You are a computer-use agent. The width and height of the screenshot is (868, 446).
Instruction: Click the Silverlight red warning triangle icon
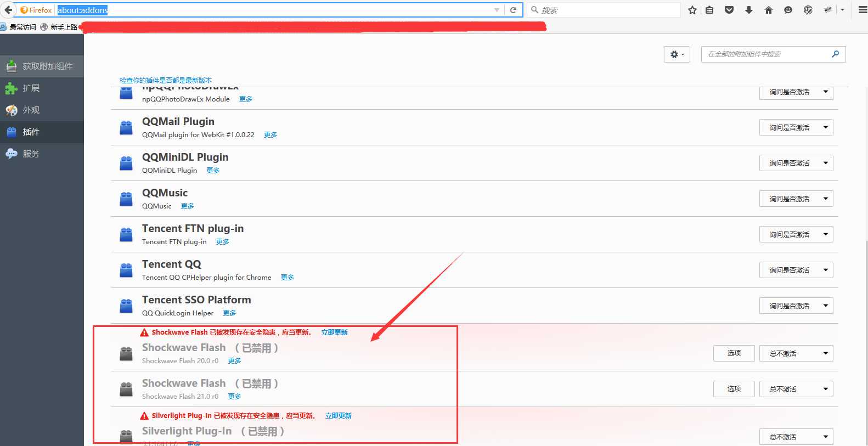[144, 416]
